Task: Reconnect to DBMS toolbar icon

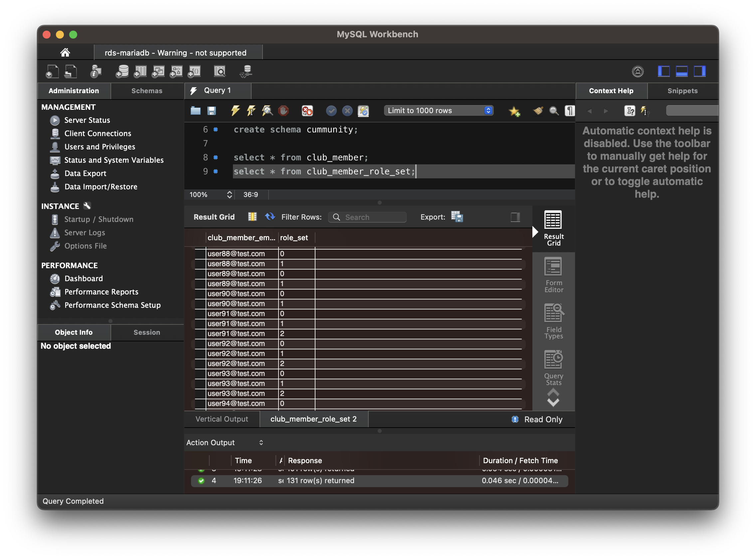Action: click(x=246, y=72)
